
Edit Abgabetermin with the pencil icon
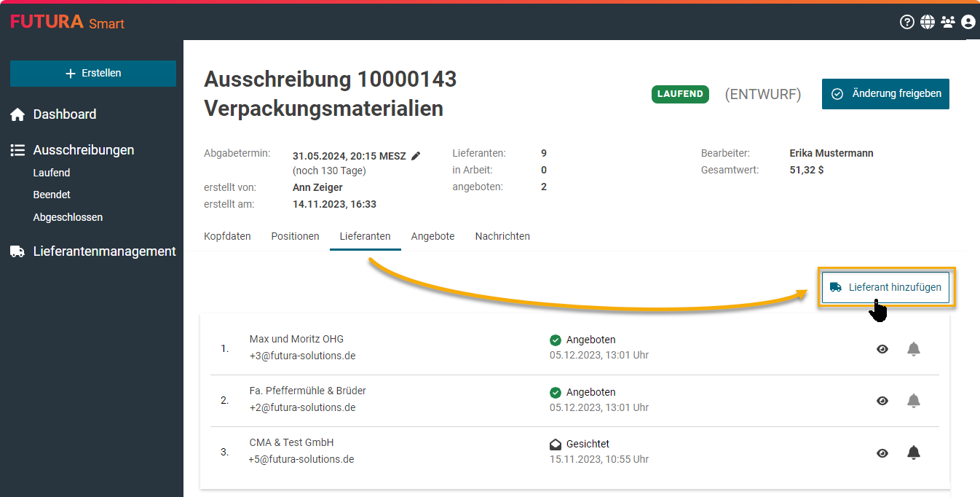[x=416, y=155]
